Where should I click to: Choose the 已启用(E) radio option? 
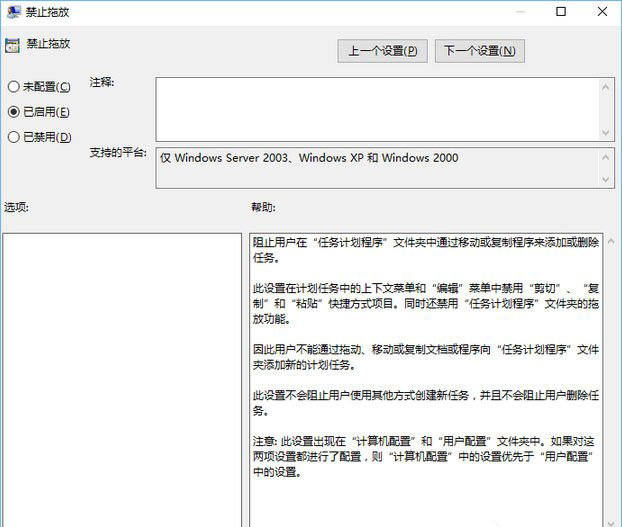click(14, 112)
